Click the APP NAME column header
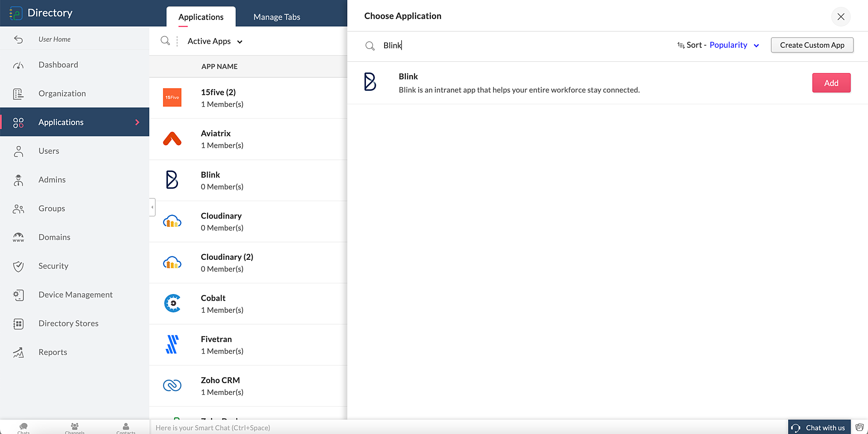Image resolution: width=868 pixels, height=434 pixels. coord(219,66)
